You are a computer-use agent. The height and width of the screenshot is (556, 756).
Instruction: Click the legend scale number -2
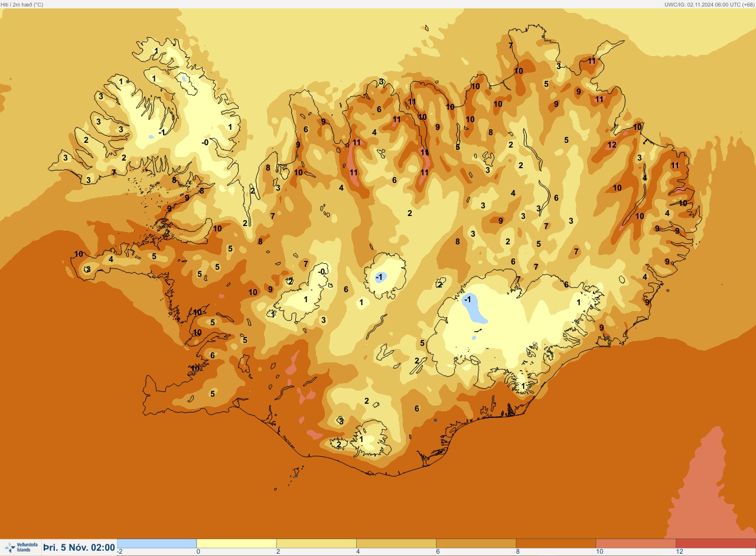120,551
